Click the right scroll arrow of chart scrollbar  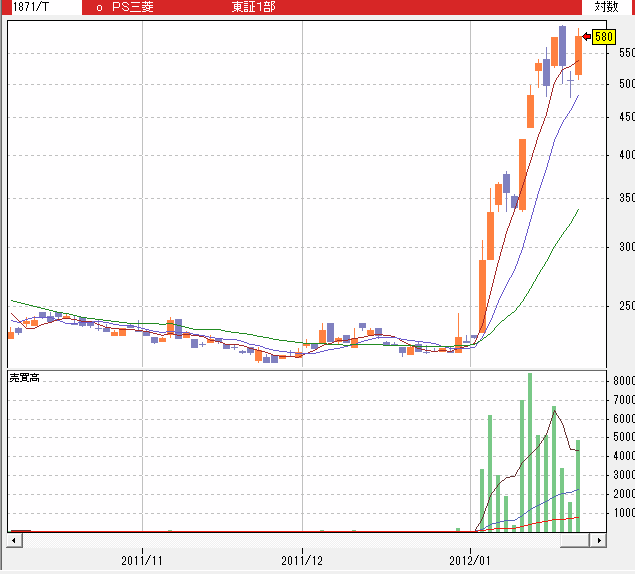(x=599, y=540)
